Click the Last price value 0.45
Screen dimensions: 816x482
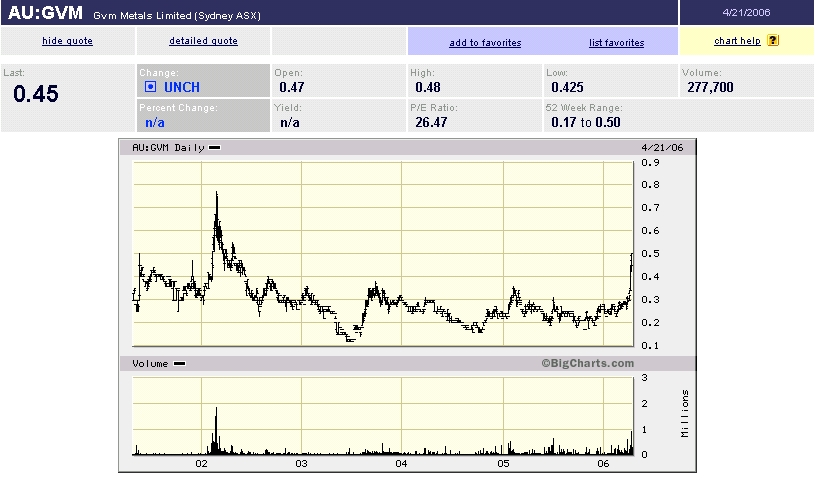click(36, 94)
